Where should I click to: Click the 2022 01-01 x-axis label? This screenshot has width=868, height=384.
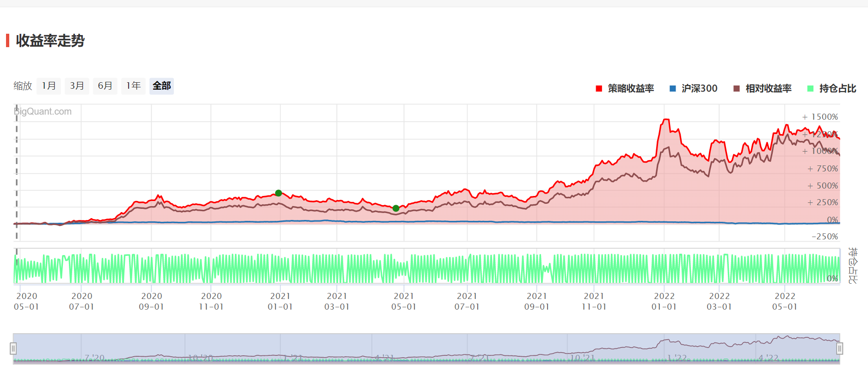664,301
